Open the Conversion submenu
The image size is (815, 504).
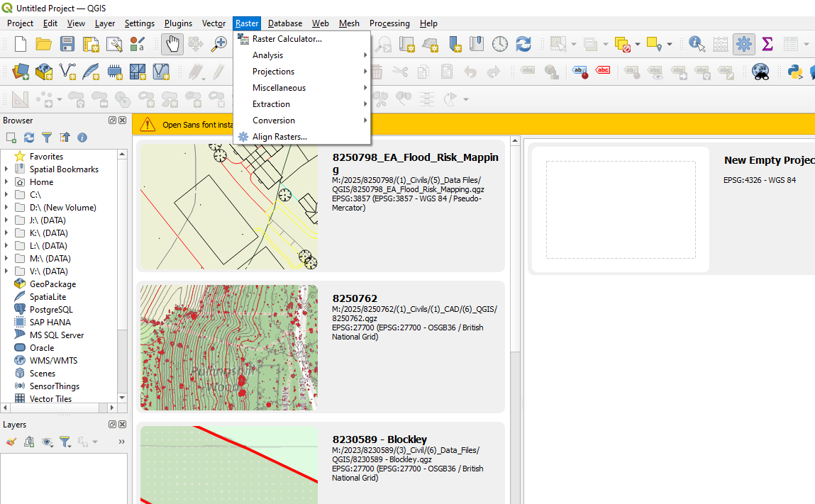[x=274, y=121]
